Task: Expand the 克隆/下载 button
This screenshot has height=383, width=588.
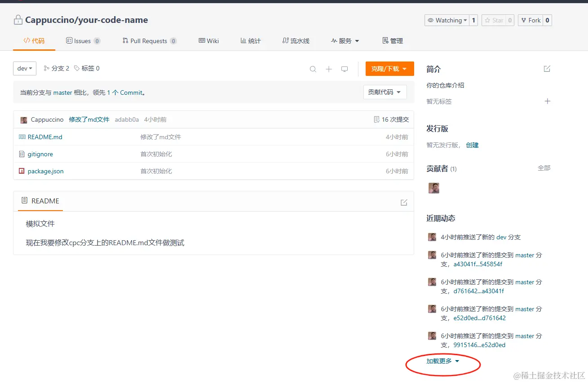Action: pos(389,69)
